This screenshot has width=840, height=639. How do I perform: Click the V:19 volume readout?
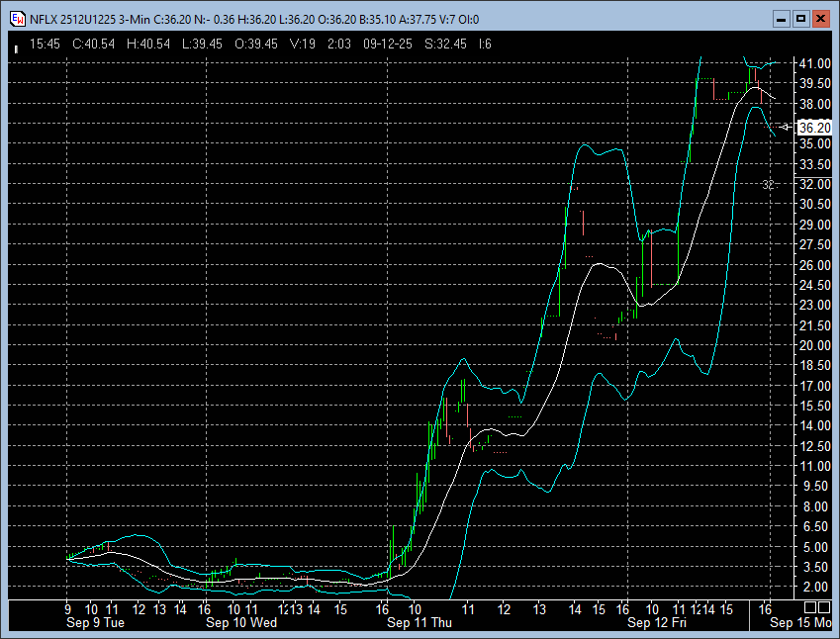coord(303,44)
